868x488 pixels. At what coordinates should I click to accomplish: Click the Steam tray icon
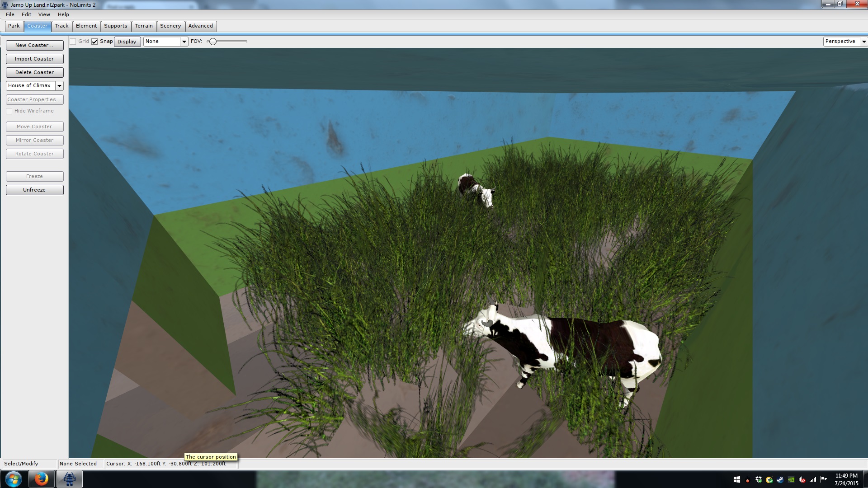point(780,480)
